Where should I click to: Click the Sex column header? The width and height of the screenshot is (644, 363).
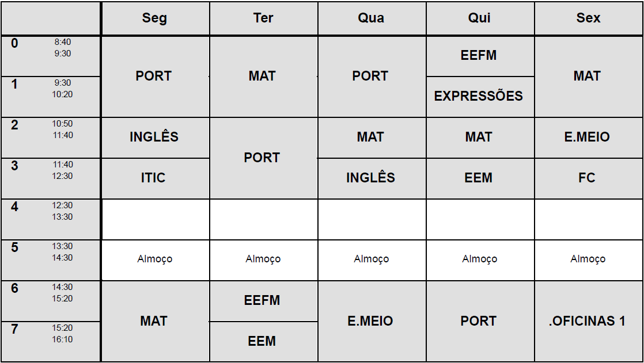pyautogui.click(x=588, y=18)
